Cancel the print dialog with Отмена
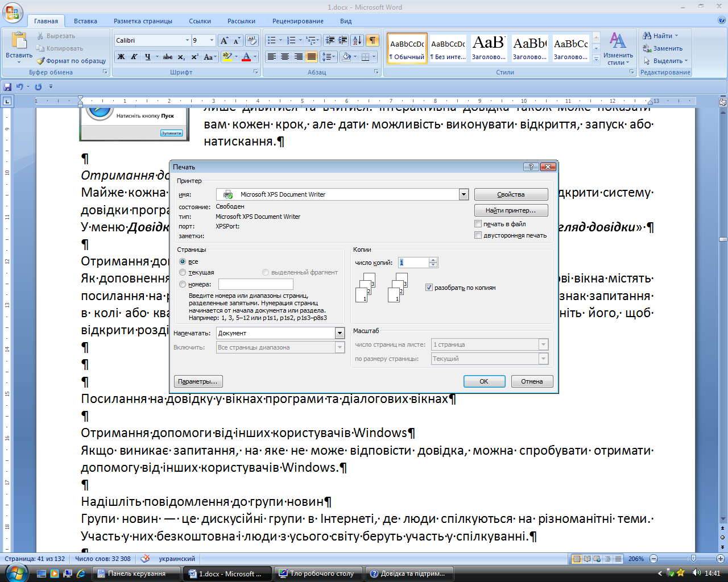The height and width of the screenshot is (582, 728). [x=532, y=381]
